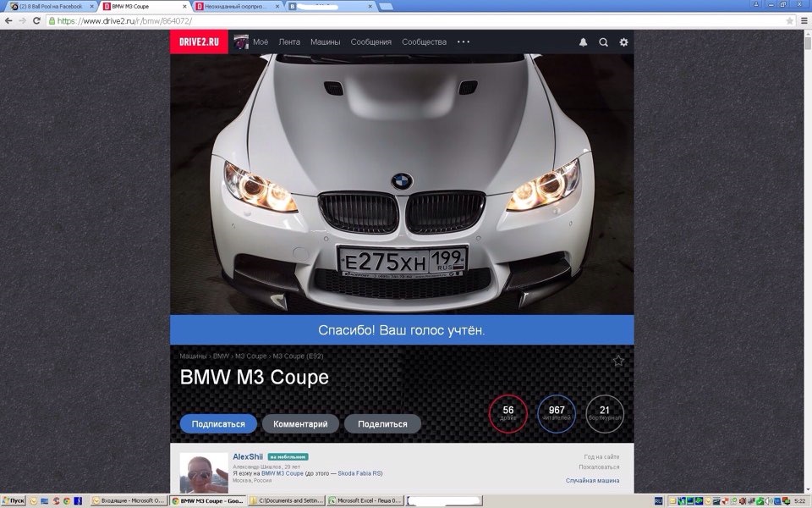Click the 56 драйв counter circle
Viewport: 812px width, 508px height.
click(x=507, y=414)
